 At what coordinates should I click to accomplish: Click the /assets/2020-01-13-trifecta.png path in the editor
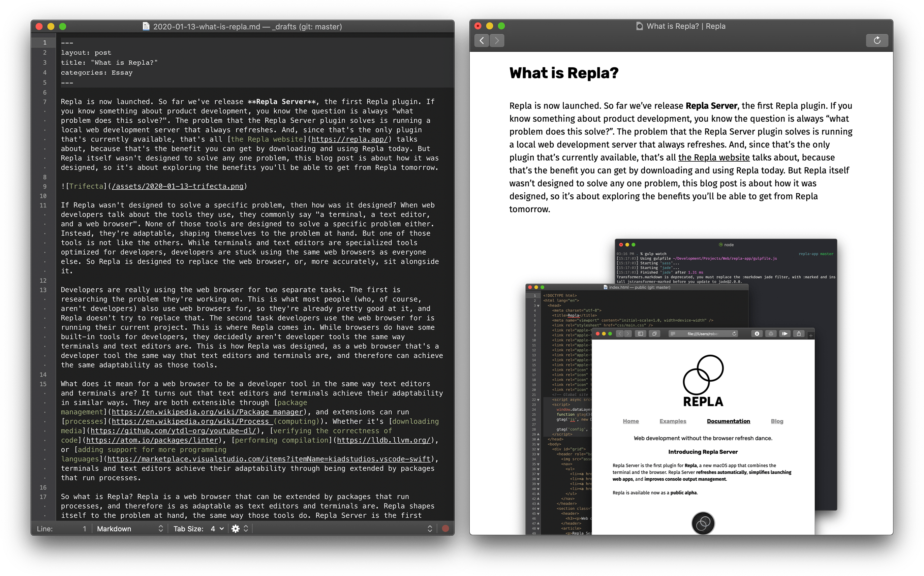click(178, 186)
